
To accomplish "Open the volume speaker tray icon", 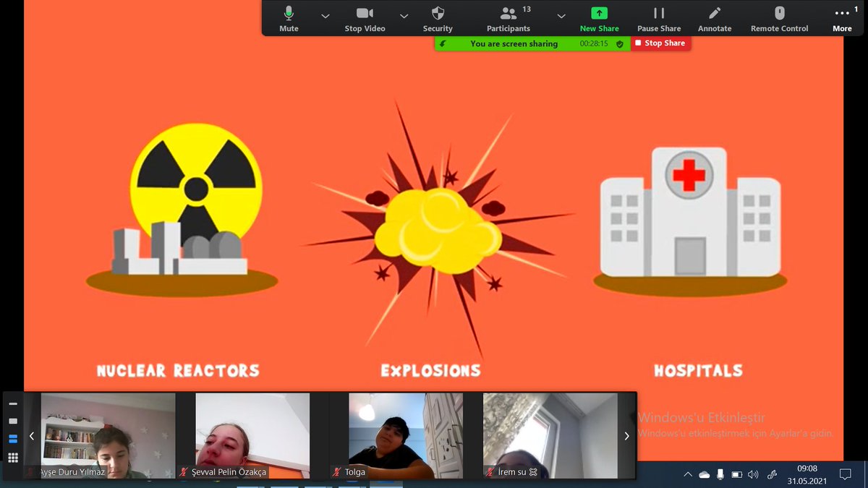I will (753, 474).
